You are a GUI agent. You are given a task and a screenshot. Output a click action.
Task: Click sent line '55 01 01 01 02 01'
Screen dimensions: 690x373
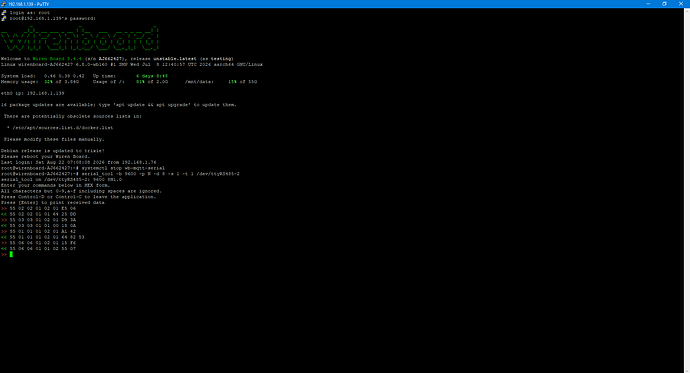click(38, 231)
